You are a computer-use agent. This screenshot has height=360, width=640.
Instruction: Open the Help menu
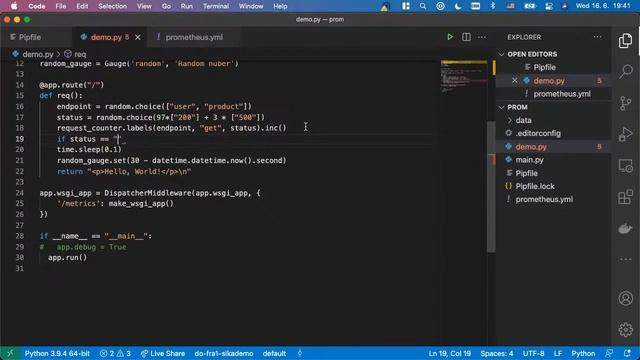click(280, 6)
